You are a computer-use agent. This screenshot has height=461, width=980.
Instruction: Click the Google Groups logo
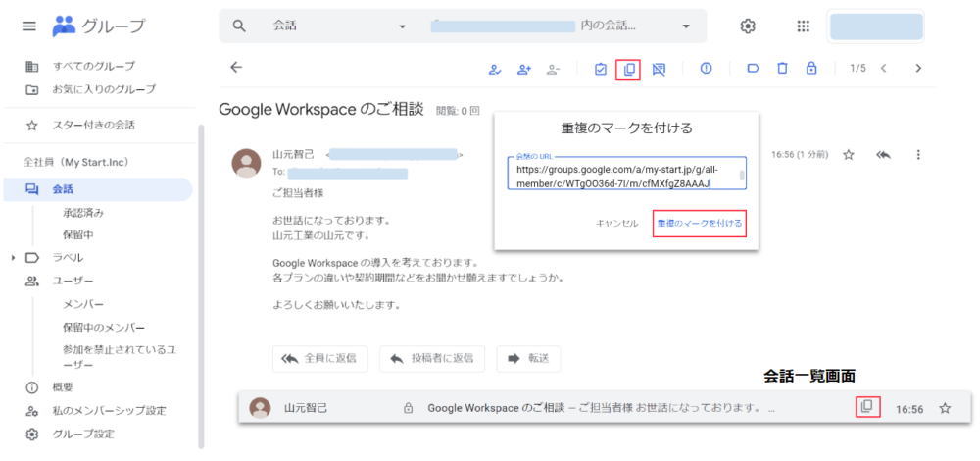[x=98, y=26]
